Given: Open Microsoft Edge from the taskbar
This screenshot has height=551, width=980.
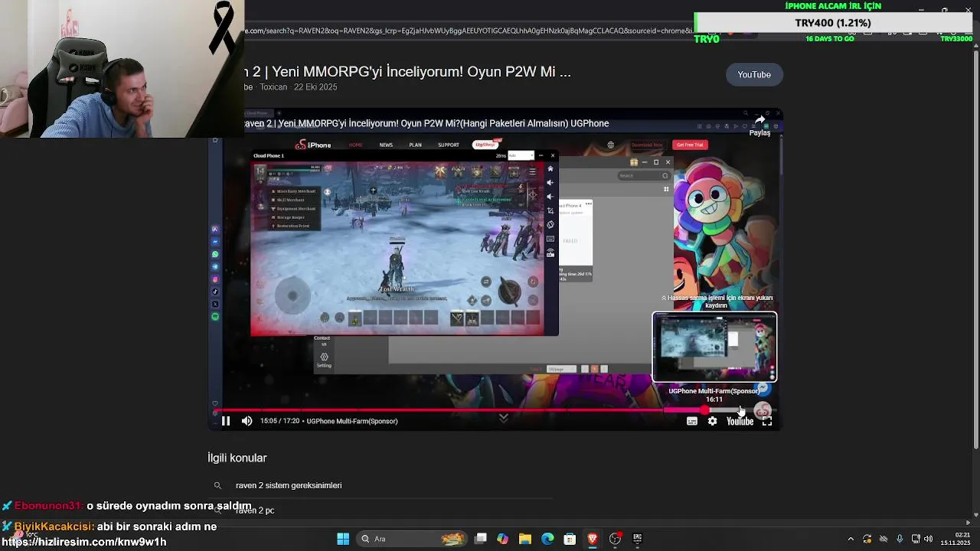Looking at the screenshot, I should 547,539.
